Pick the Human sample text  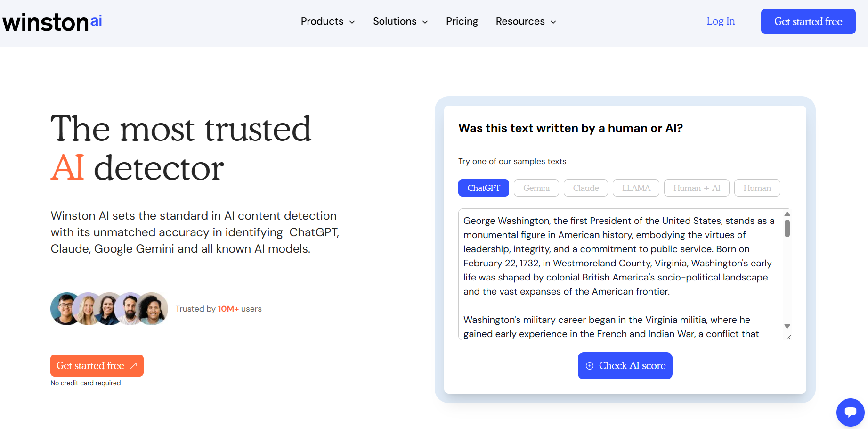[757, 188]
